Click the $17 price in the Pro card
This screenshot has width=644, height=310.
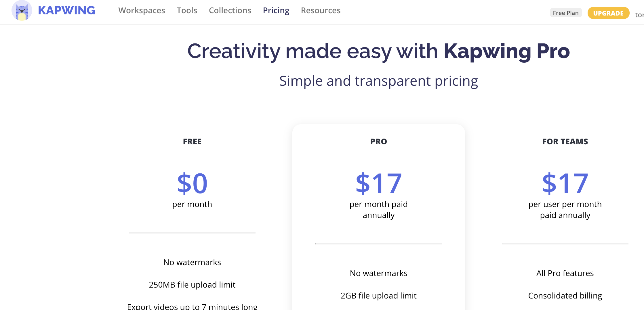(379, 183)
